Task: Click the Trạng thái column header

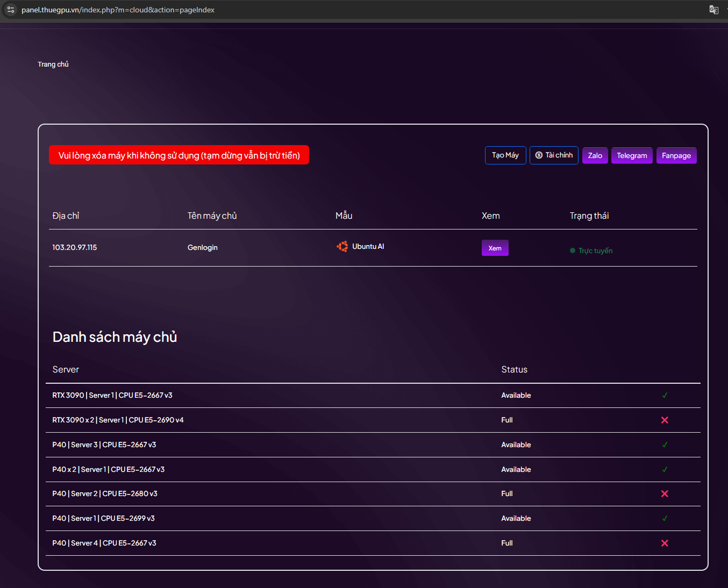Action: pyautogui.click(x=589, y=216)
